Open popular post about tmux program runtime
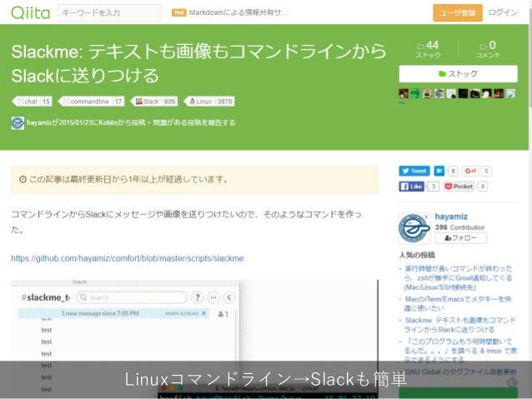 tap(460, 350)
